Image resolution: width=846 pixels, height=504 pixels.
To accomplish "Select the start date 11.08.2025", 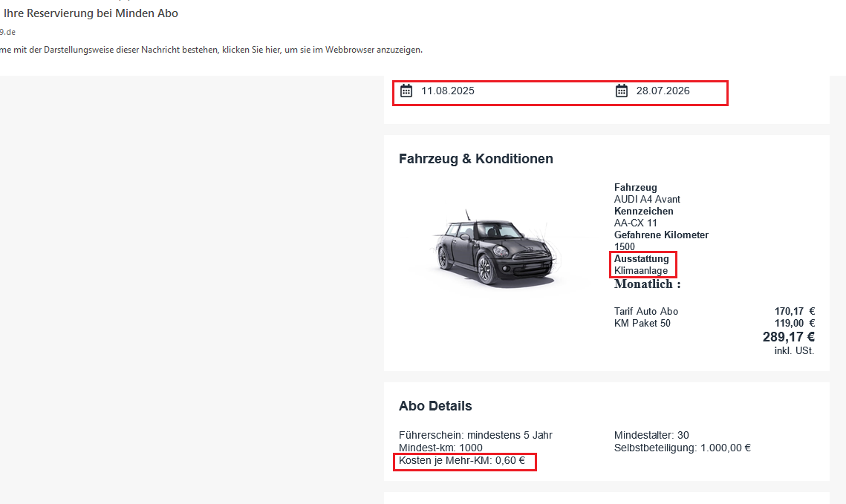I will pos(447,91).
